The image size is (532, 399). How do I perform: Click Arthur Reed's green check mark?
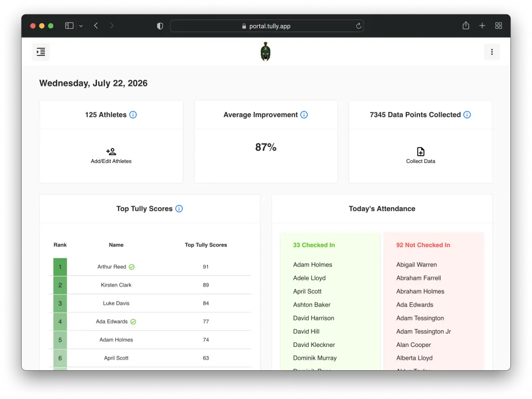(x=132, y=267)
